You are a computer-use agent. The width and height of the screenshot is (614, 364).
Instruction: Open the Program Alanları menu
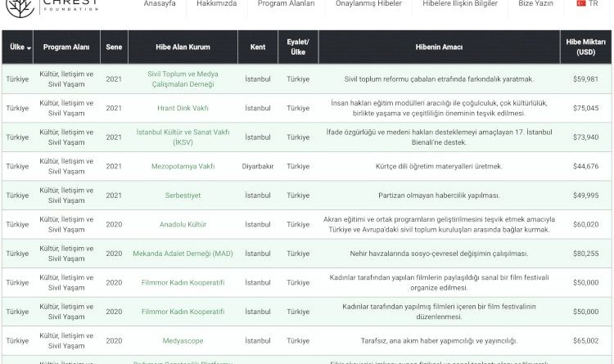point(286,4)
